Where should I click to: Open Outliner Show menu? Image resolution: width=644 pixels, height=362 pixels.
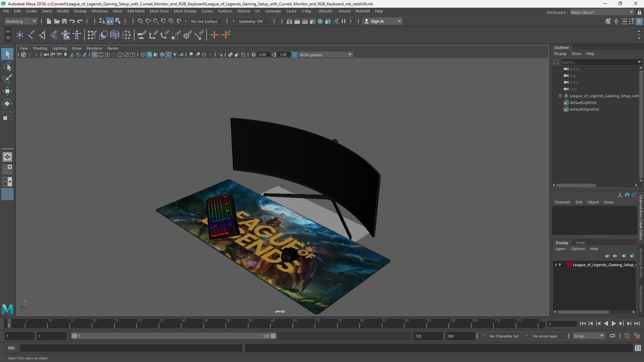click(576, 54)
